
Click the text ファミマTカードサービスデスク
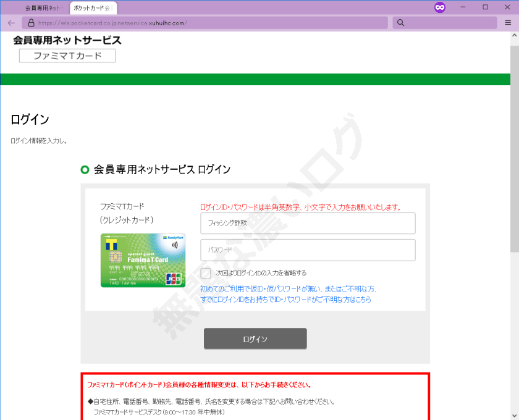coord(128,412)
